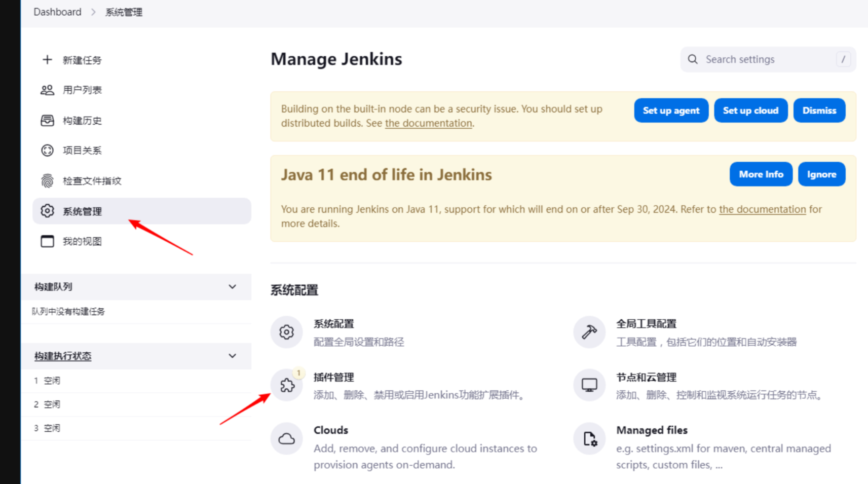Click the people icon beside 用户列表
This screenshot has width=868, height=484.
[47, 90]
